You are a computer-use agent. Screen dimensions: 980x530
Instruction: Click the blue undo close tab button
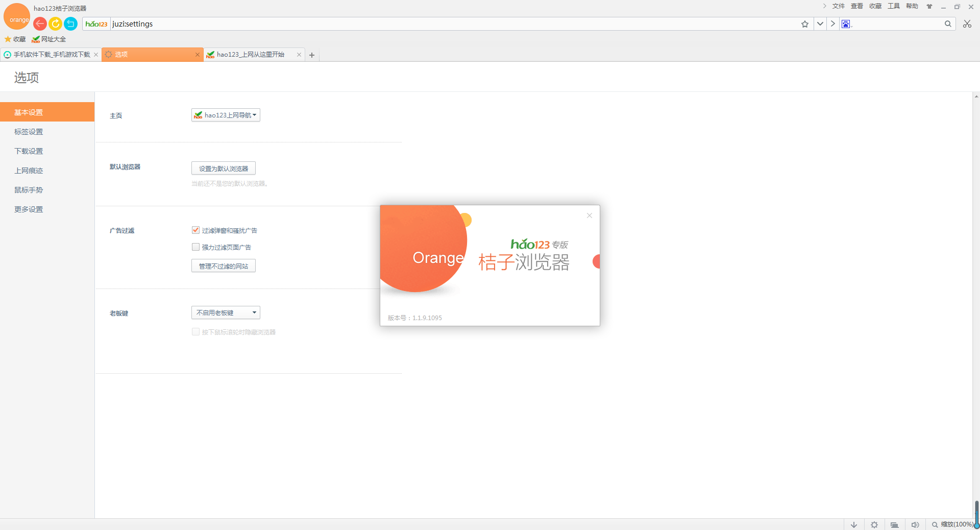tap(71, 23)
